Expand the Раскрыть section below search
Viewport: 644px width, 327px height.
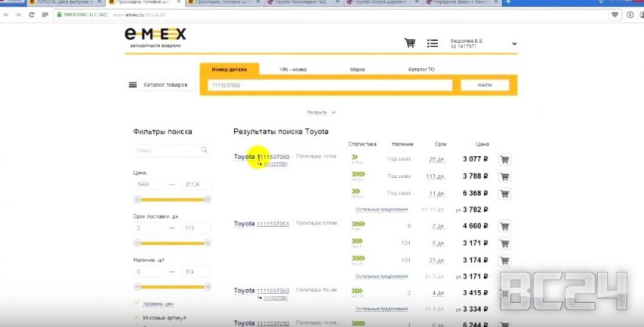point(320,112)
